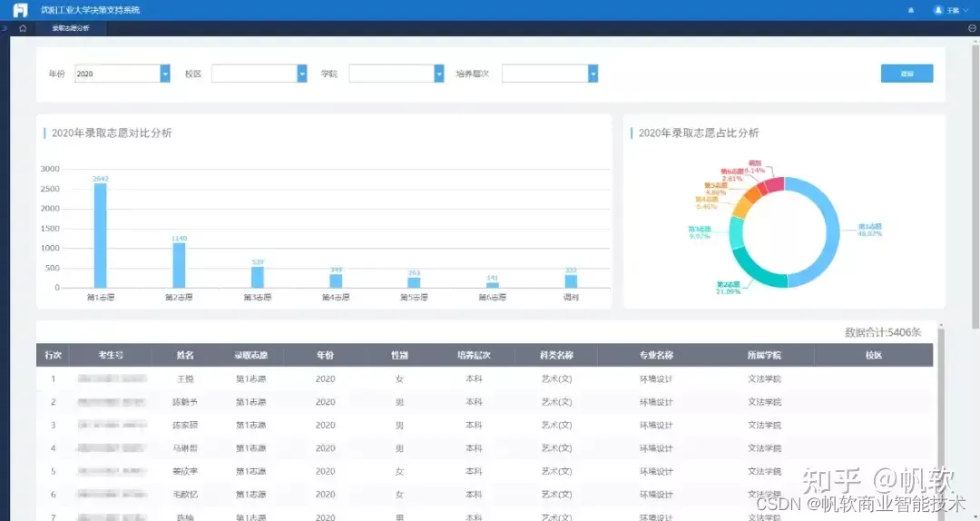Click the 学院 input field

point(392,74)
